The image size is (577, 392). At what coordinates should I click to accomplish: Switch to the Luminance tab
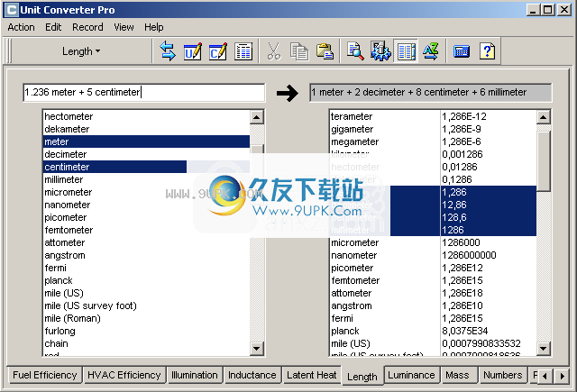(x=411, y=375)
